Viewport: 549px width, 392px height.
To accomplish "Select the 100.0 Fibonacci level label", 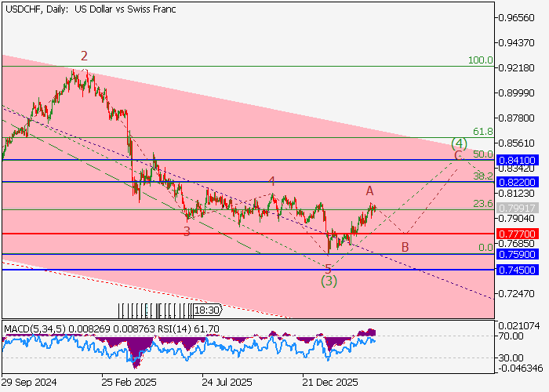I will tap(480, 60).
